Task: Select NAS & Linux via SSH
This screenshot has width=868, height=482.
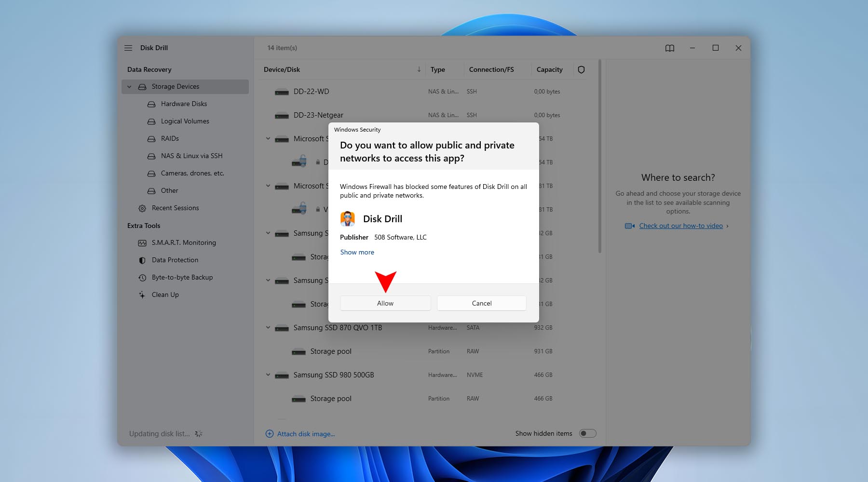Action: click(192, 156)
